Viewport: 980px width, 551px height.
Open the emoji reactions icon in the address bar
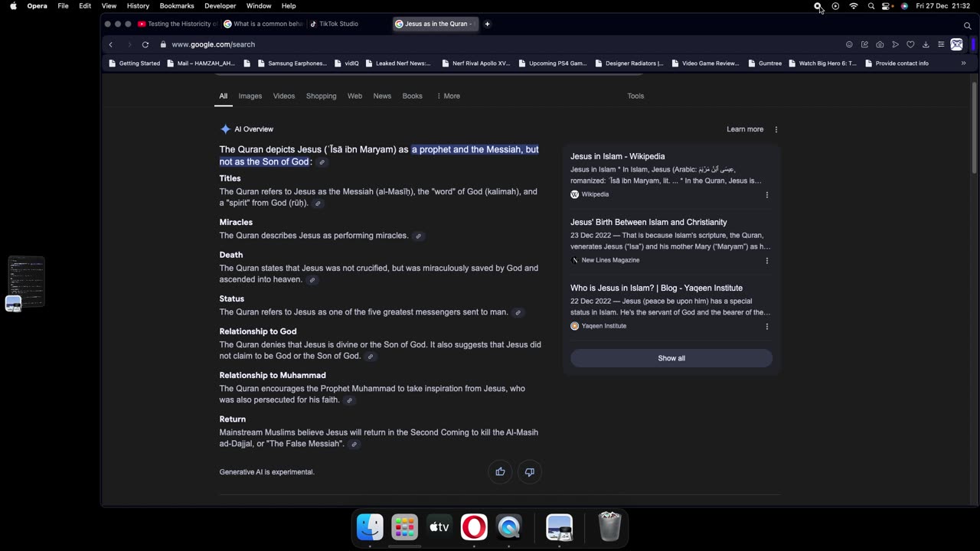849,44
